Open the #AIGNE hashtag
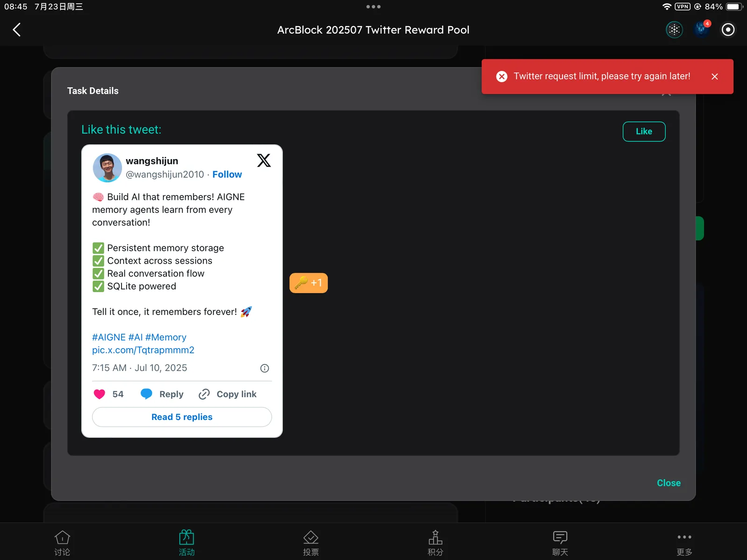The height and width of the screenshot is (560, 747). coord(109,337)
